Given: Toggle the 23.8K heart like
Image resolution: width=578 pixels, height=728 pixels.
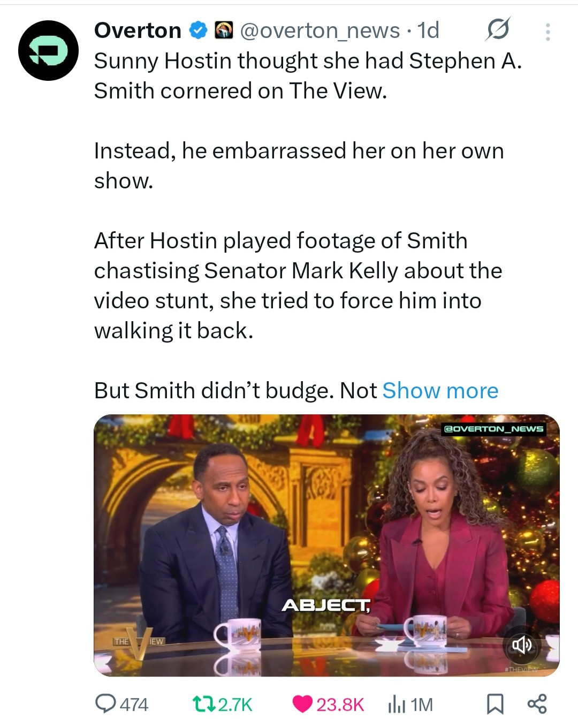Looking at the screenshot, I should pos(302,704).
